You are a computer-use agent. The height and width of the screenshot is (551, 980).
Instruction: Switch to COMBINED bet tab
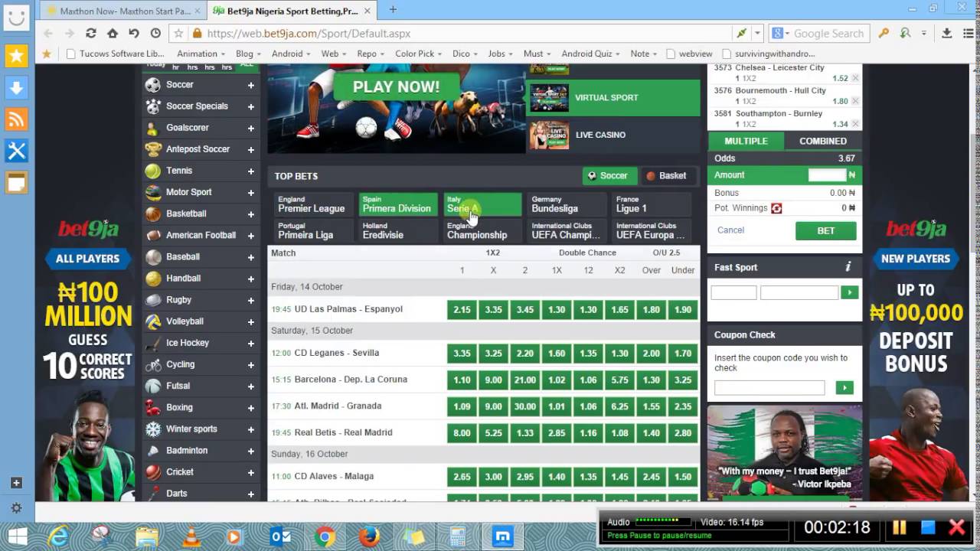[x=823, y=141]
